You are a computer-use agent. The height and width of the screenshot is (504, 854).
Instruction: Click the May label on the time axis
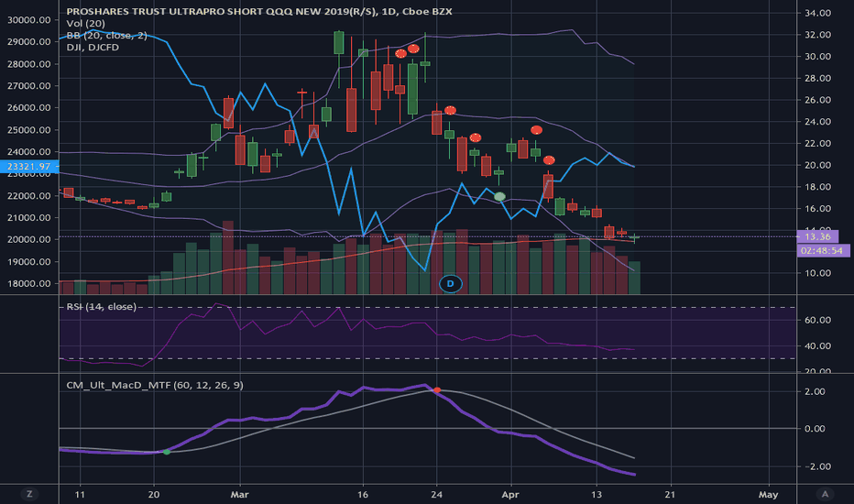pyautogui.click(x=769, y=495)
